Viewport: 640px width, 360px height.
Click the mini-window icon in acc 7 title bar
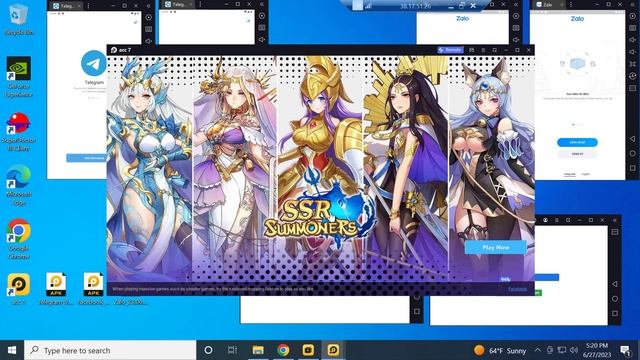(494, 50)
